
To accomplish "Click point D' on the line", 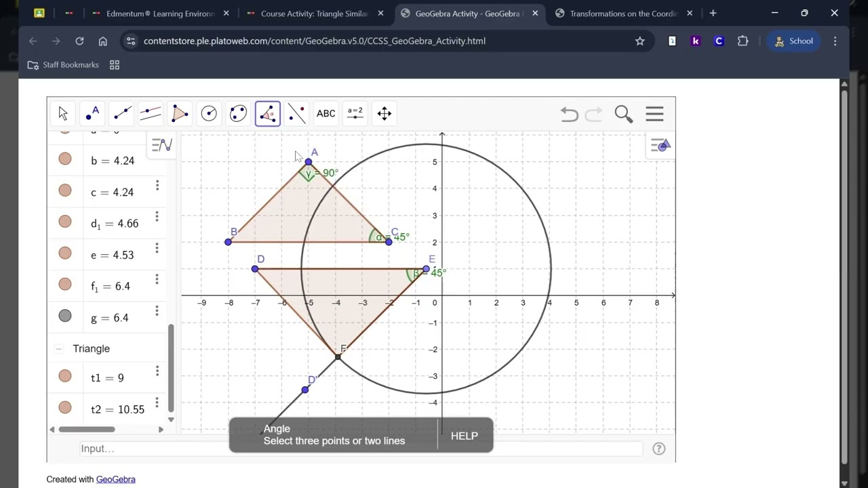I will pyautogui.click(x=305, y=390).
